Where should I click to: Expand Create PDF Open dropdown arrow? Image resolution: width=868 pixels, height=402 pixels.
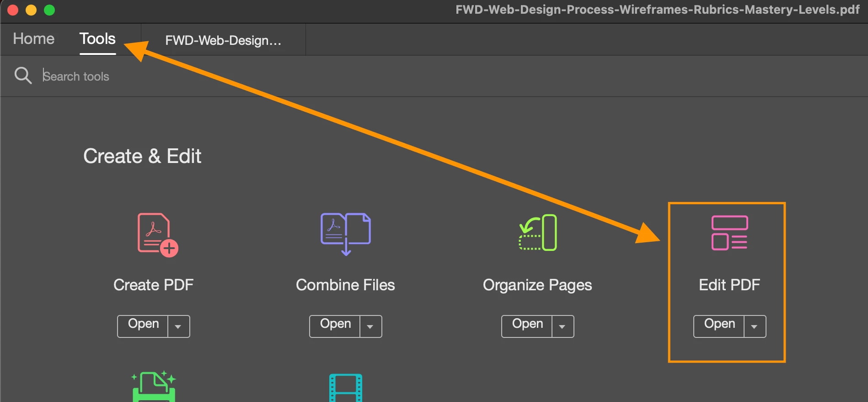click(178, 326)
